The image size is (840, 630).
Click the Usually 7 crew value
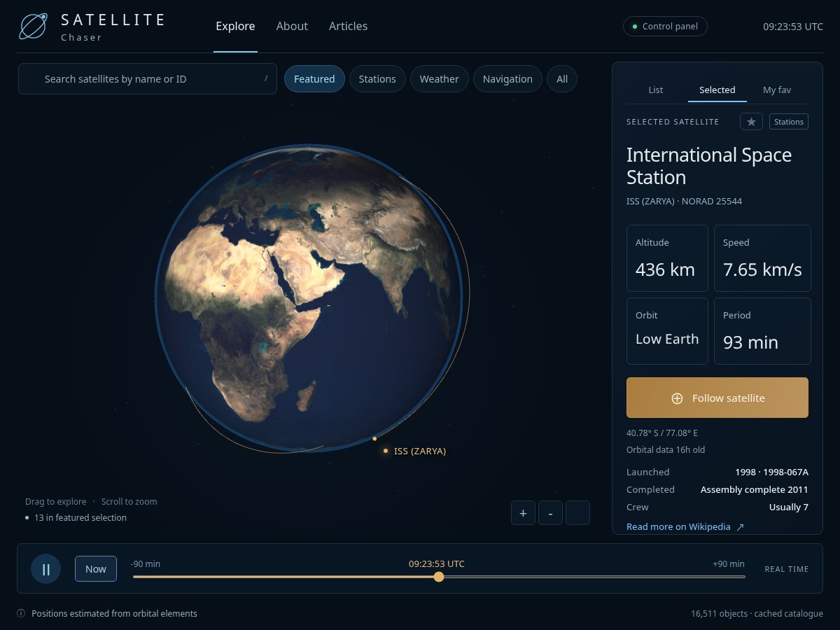click(789, 507)
